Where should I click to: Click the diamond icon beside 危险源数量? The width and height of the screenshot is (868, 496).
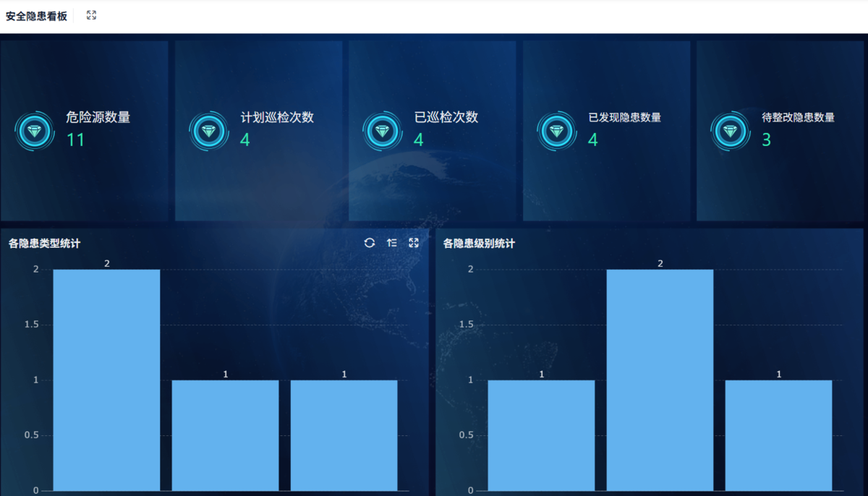tap(35, 132)
